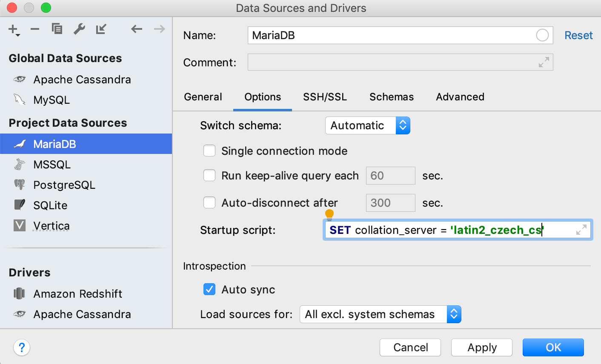601x364 pixels.
Task: Click the Amazon Redshift icon
Action: click(20, 293)
